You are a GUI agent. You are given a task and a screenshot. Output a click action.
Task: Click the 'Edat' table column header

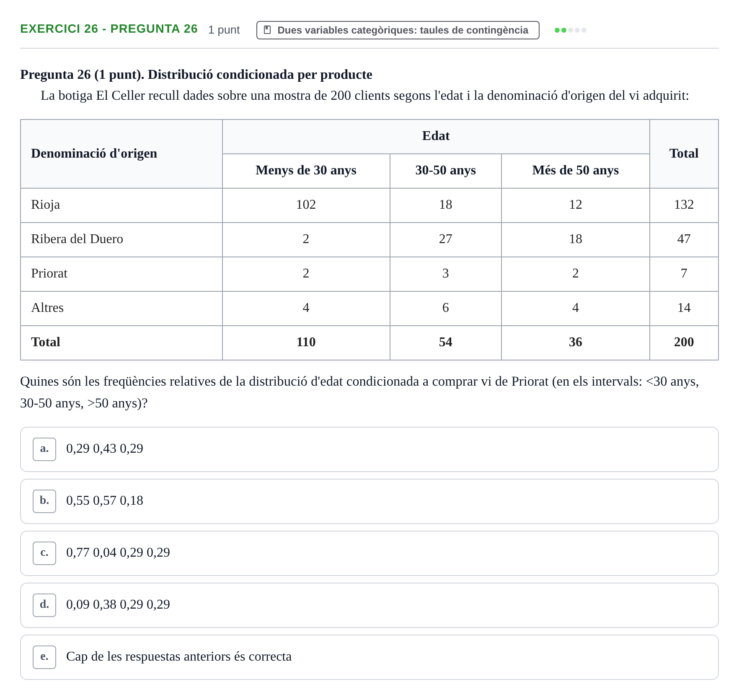[x=436, y=137]
